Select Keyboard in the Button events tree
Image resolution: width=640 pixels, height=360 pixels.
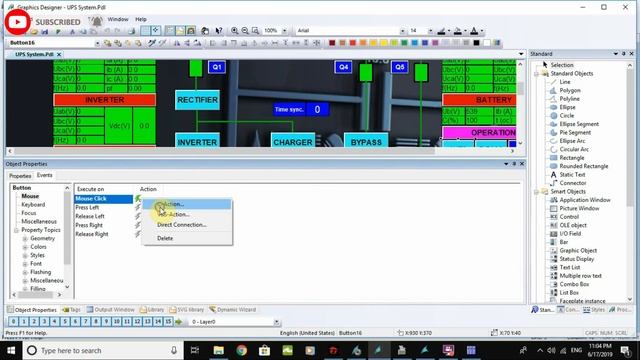(33, 204)
